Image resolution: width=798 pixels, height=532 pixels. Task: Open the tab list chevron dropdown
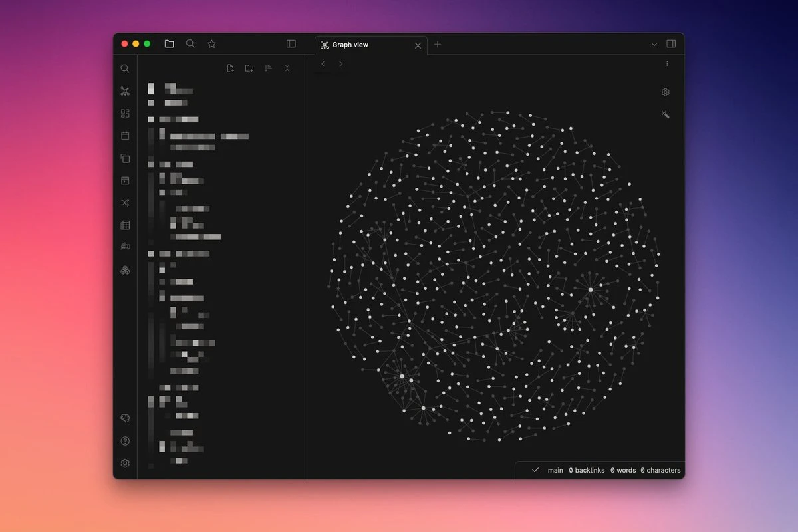click(x=654, y=44)
